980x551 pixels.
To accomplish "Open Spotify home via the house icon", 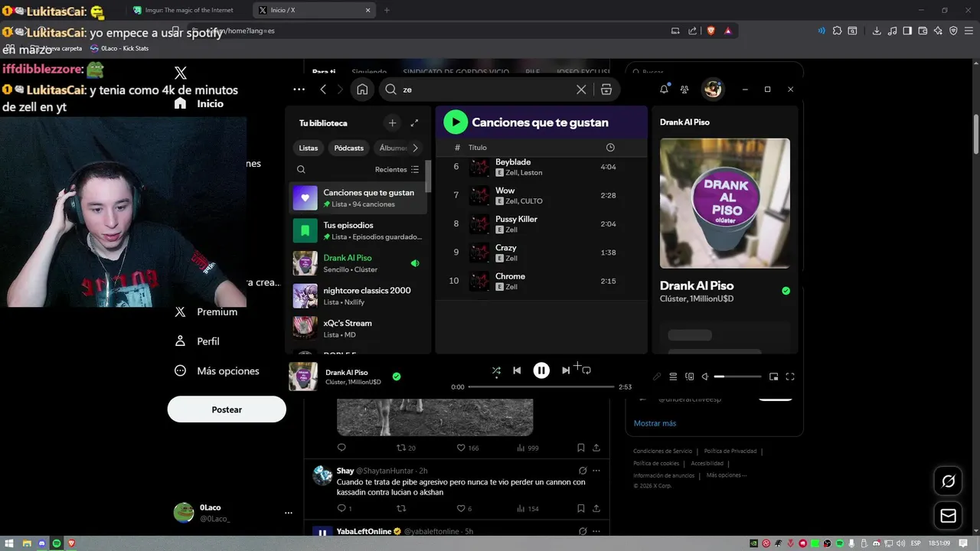I will point(362,90).
